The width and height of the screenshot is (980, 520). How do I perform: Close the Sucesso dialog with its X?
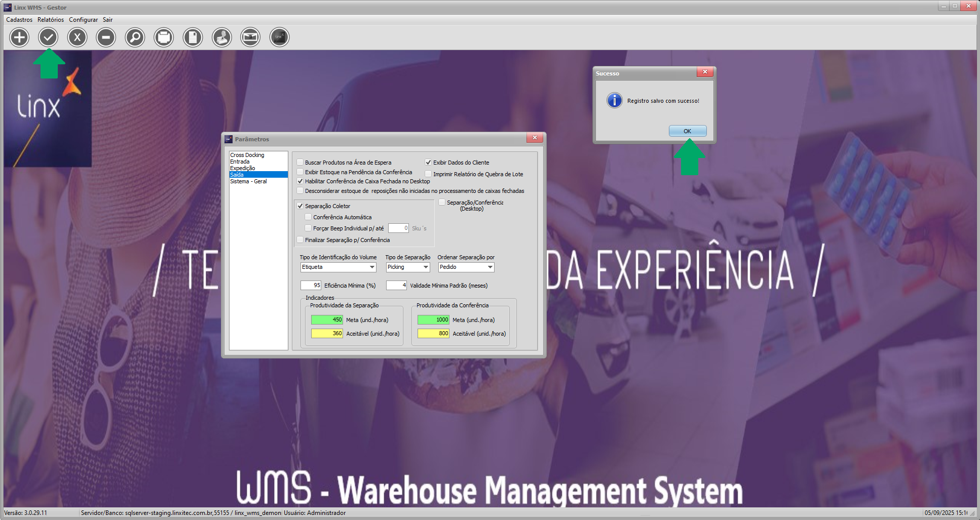pos(705,72)
